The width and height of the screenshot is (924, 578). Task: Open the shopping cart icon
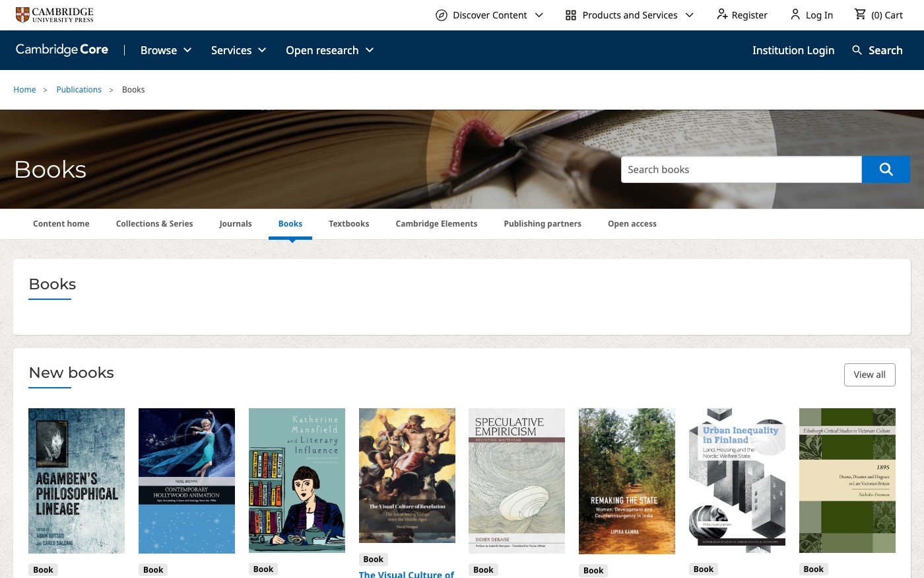[860, 14]
